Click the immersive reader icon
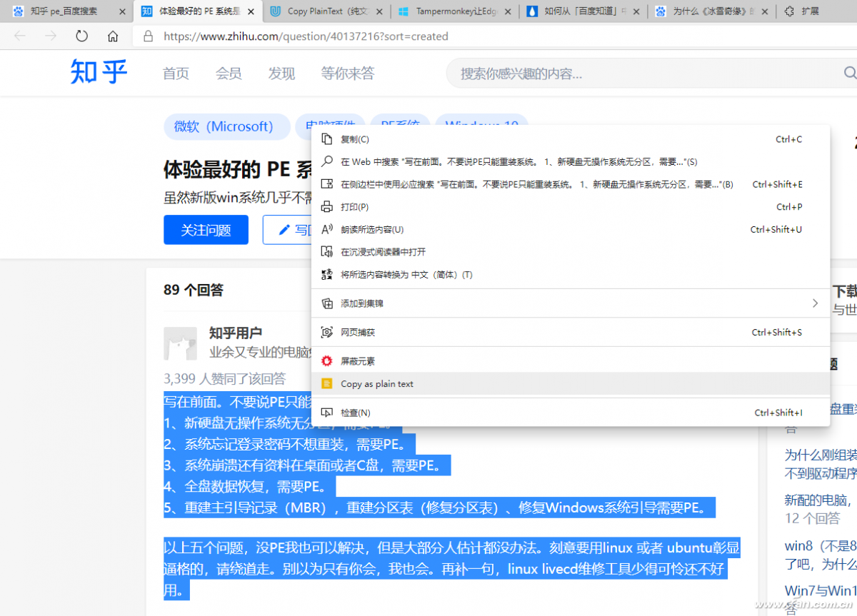 tap(327, 252)
